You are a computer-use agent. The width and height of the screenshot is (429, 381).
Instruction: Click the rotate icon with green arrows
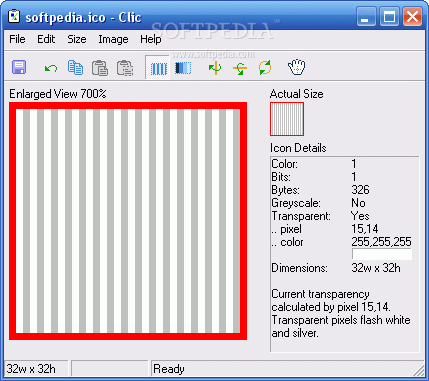coord(265,68)
